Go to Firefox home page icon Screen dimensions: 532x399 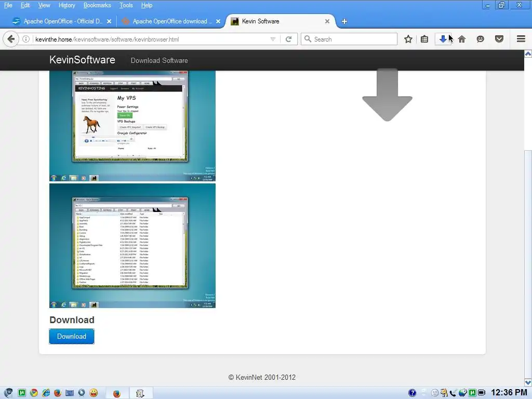click(462, 39)
